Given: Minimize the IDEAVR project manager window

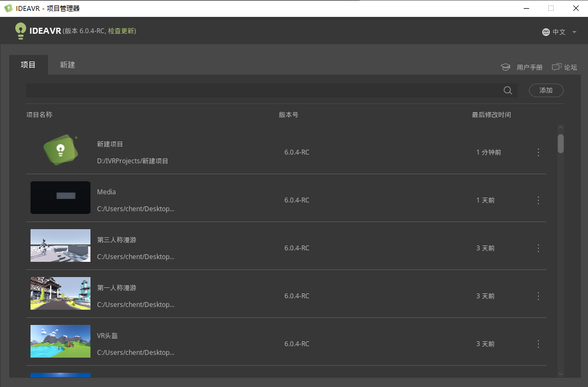Looking at the screenshot, I should click(x=526, y=8).
